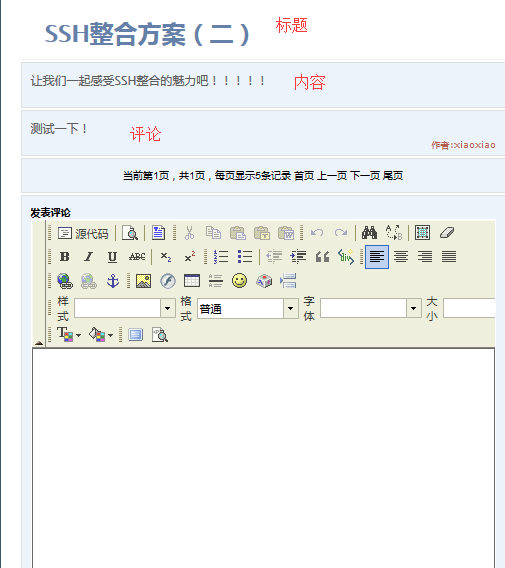Toggle Italic formatting

coord(88,257)
